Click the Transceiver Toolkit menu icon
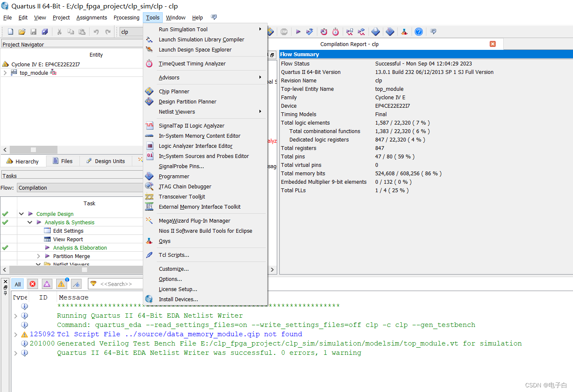Viewport: 573px width, 392px height. point(149,196)
